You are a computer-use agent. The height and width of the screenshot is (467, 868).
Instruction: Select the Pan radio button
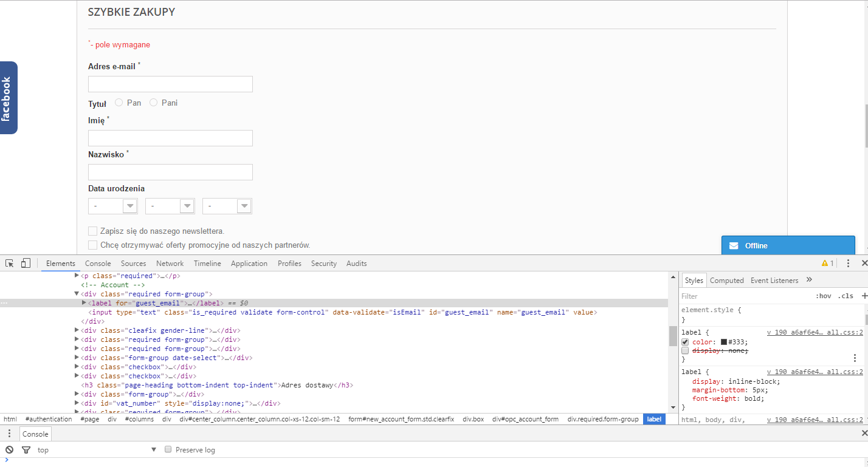tap(119, 103)
